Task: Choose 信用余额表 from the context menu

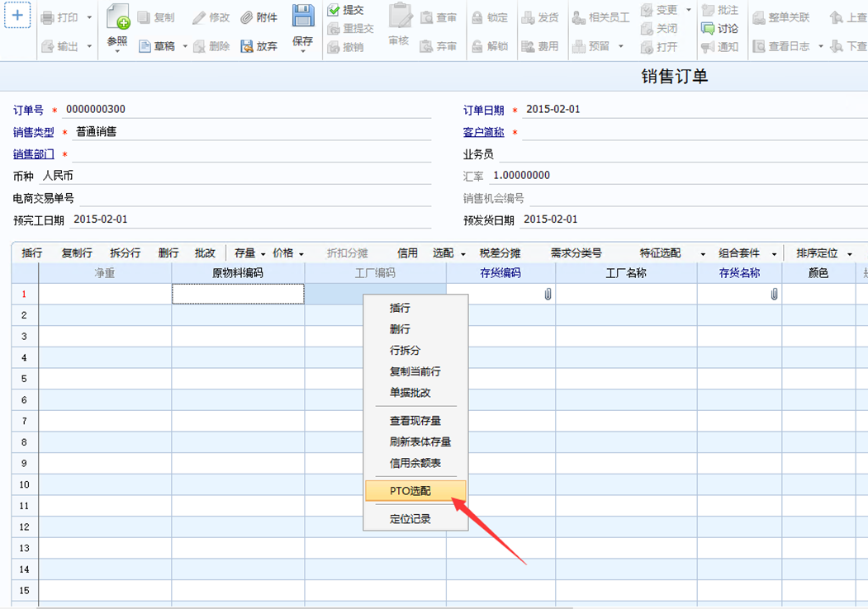Action: [415, 462]
